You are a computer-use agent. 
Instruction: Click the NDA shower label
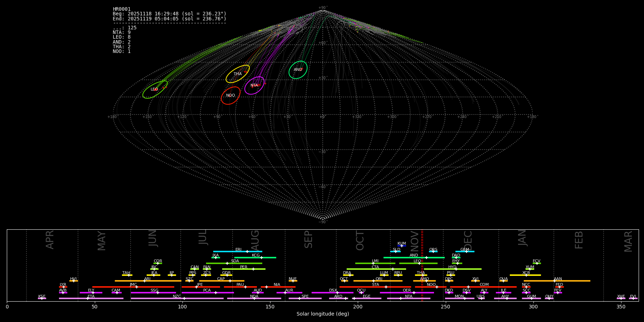254,297
